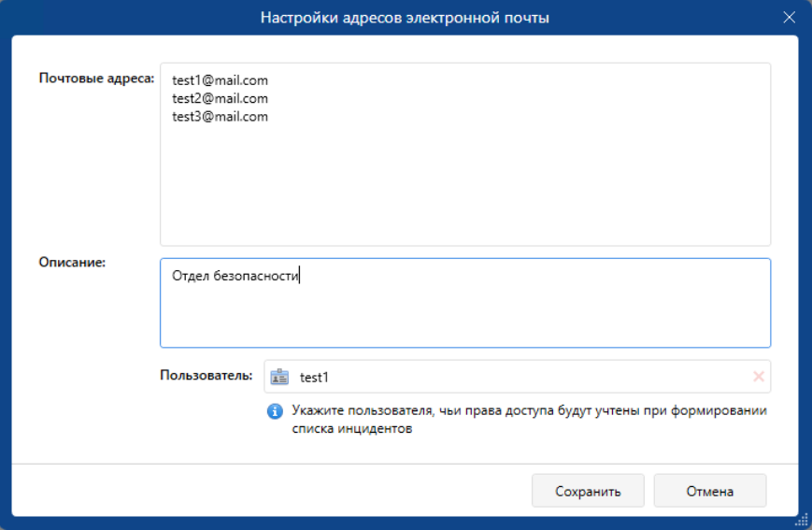Save settings with the Сохранить button
812x530 pixels.
tap(588, 491)
